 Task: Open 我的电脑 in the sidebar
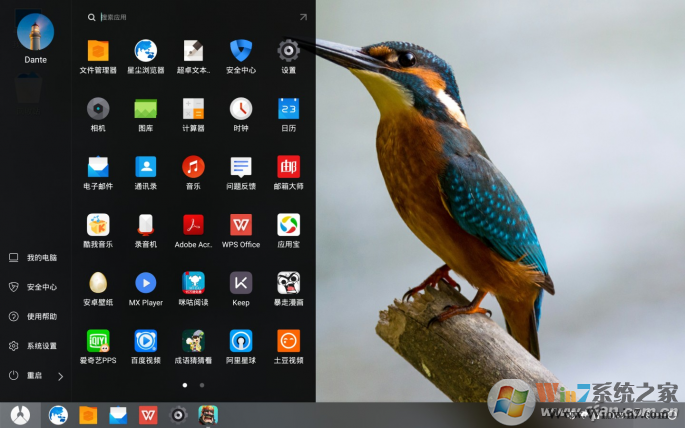[x=41, y=257]
